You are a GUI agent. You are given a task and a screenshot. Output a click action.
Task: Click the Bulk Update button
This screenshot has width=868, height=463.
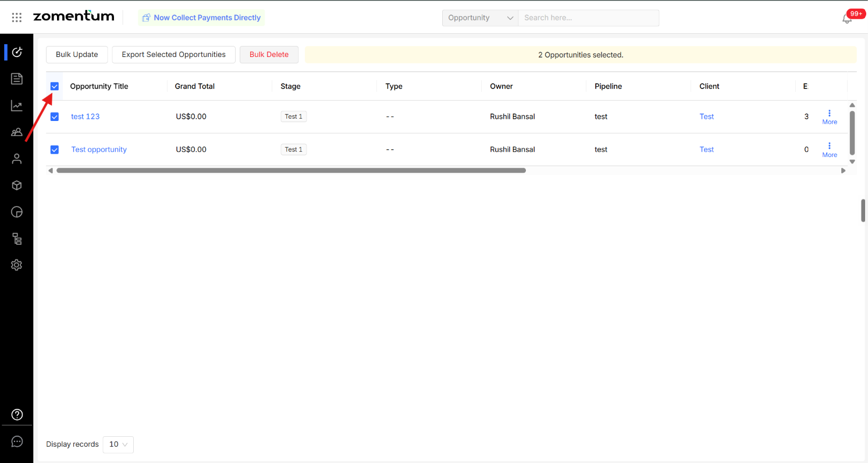pos(77,55)
